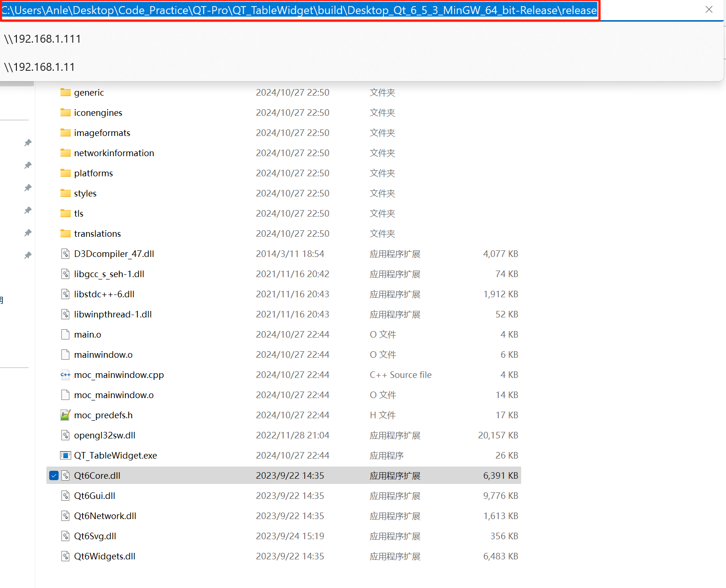
Task: Click the imageformats folder icon
Action: (x=66, y=133)
